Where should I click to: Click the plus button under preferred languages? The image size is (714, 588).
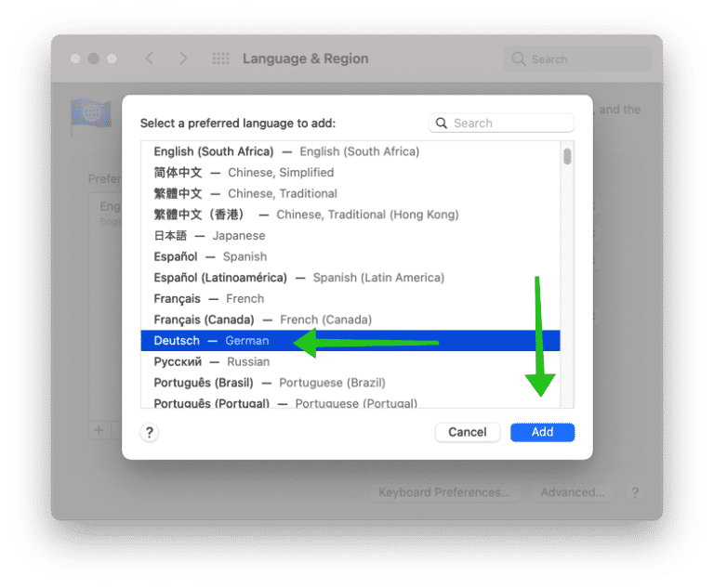(99, 430)
